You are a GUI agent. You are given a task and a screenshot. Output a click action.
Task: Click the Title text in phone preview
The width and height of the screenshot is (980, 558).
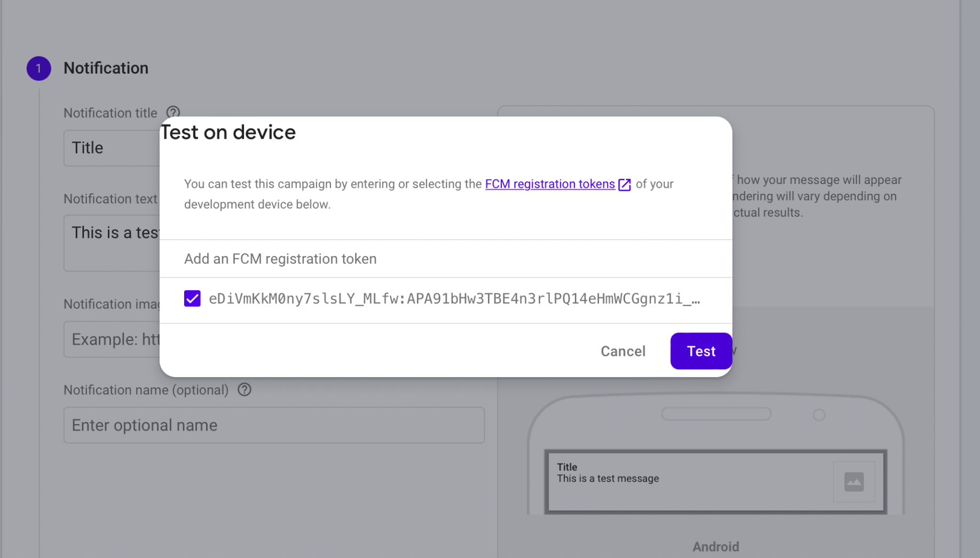567,467
